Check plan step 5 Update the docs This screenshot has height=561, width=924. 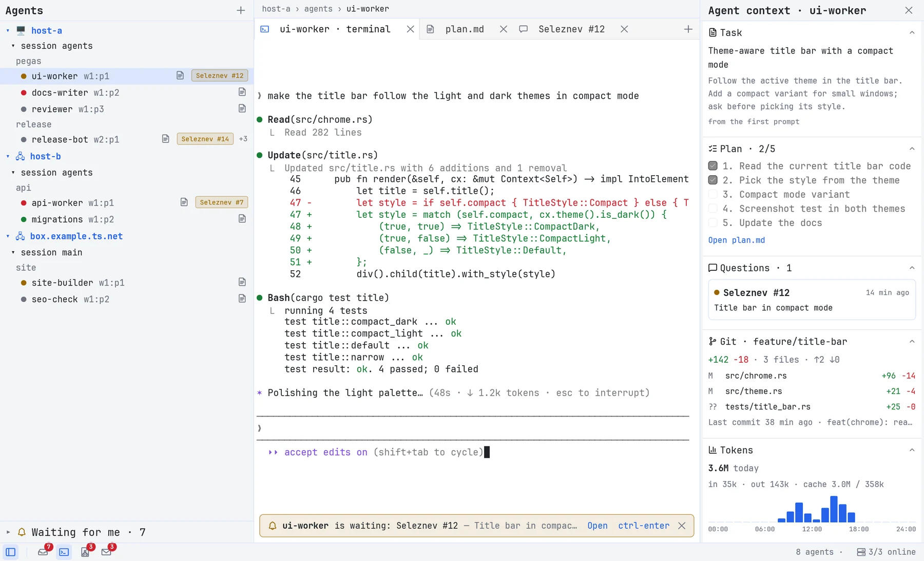click(x=713, y=222)
